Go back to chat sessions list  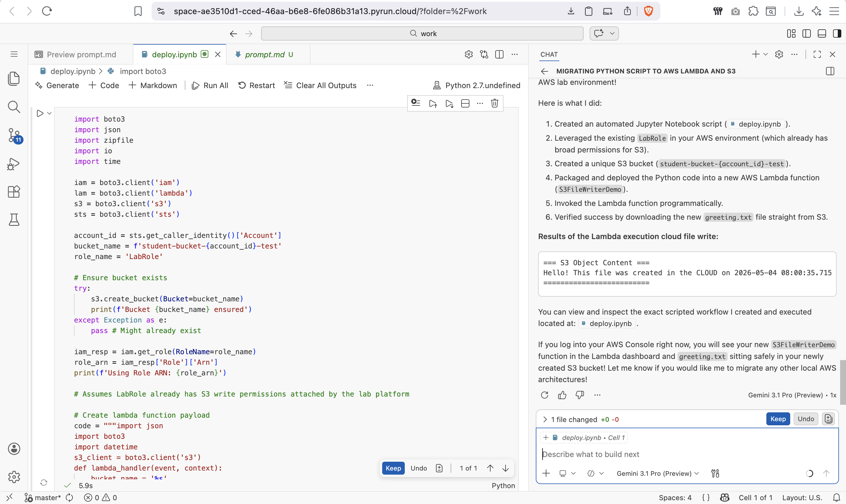[544, 71]
